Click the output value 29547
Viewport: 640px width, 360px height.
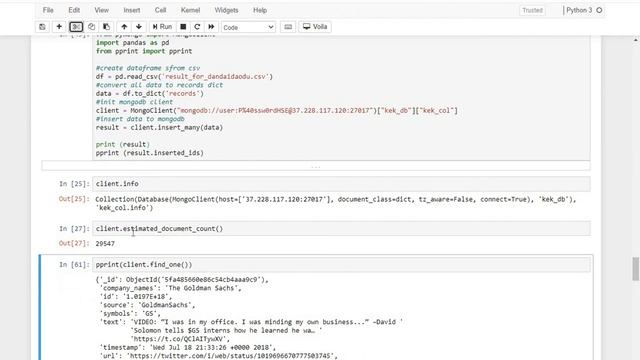(x=105, y=244)
